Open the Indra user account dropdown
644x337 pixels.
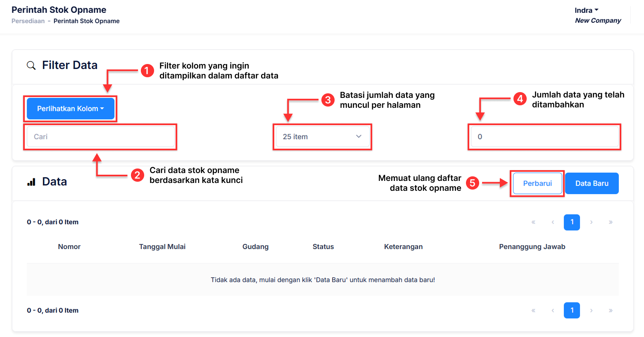586,10
